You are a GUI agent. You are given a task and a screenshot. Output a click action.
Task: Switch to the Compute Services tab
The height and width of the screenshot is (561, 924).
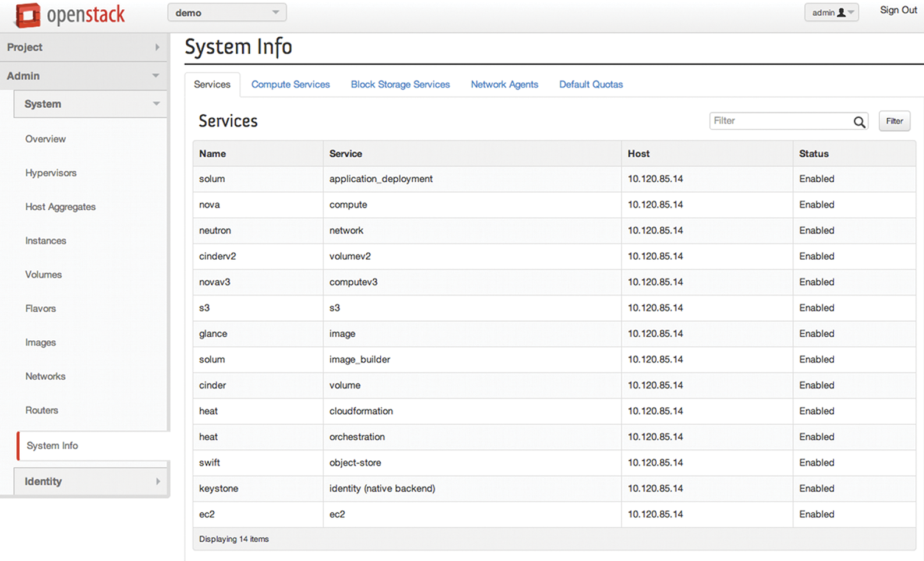[291, 84]
